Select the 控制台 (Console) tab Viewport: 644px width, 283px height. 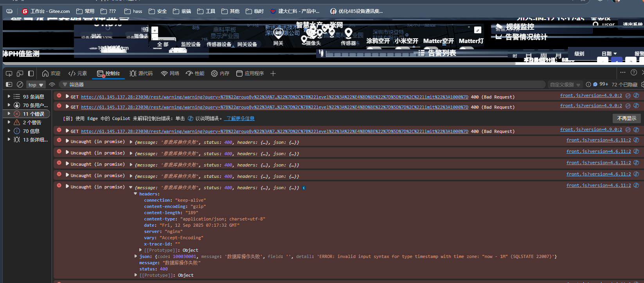[x=108, y=73]
